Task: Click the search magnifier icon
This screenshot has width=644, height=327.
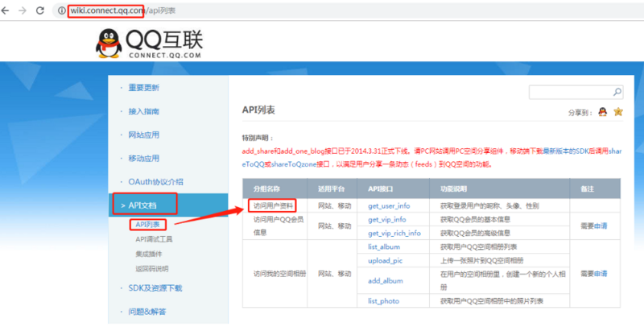Action: [617, 92]
